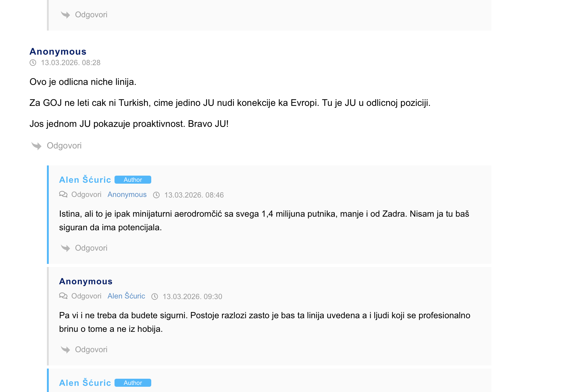Follow the Anonymous link in the 08:46 reply line

[x=127, y=194]
